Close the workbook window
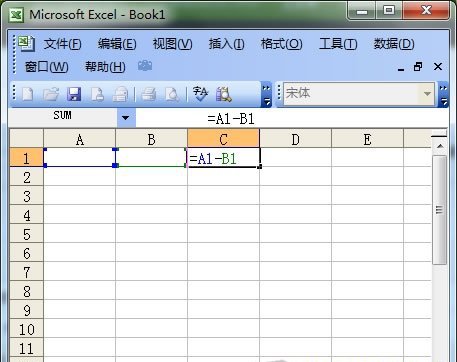This screenshot has width=457, height=362. (x=438, y=67)
